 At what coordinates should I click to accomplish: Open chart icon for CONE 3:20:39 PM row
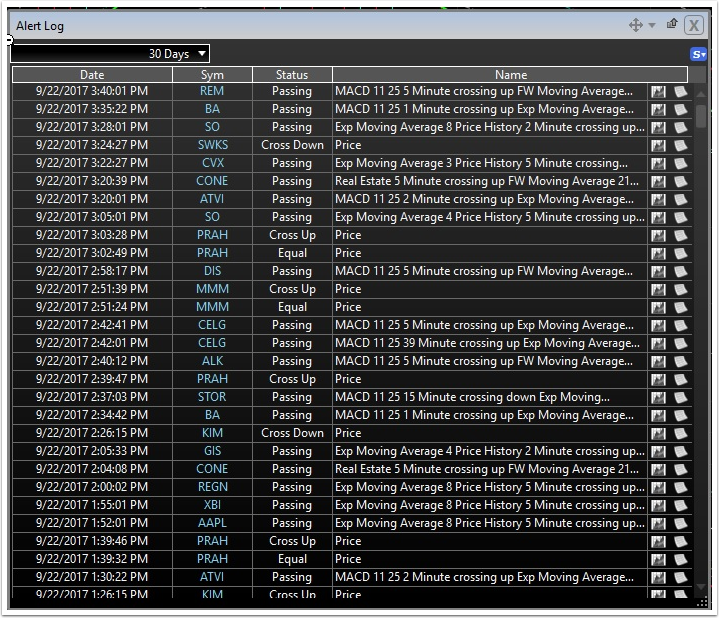point(658,181)
